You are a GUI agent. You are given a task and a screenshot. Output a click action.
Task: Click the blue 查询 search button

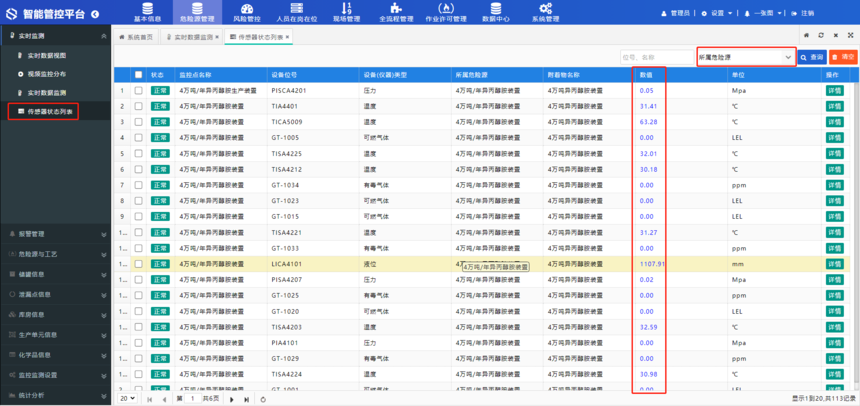[812, 57]
